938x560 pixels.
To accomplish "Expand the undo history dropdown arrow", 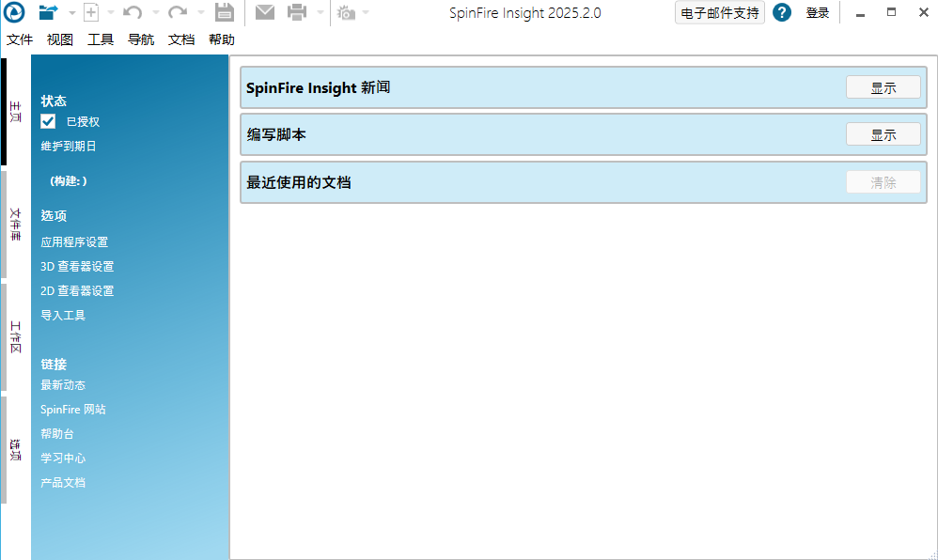I will tap(155, 12).
